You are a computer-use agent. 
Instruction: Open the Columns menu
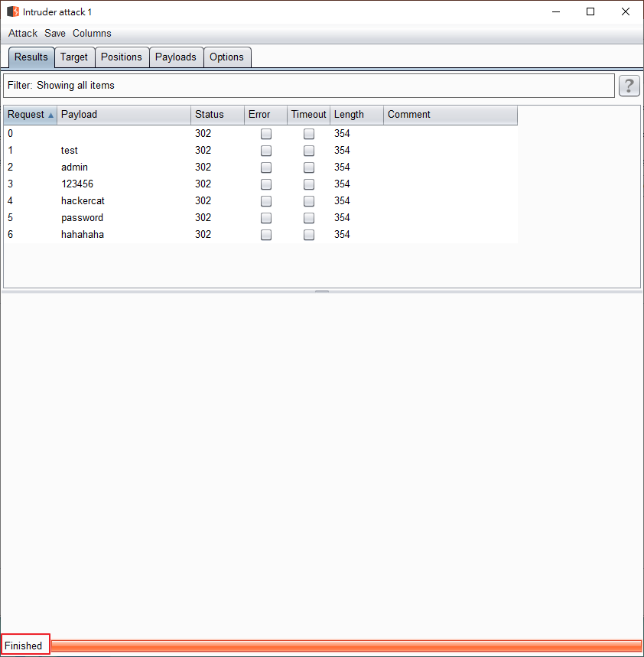[x=92, y=33]
